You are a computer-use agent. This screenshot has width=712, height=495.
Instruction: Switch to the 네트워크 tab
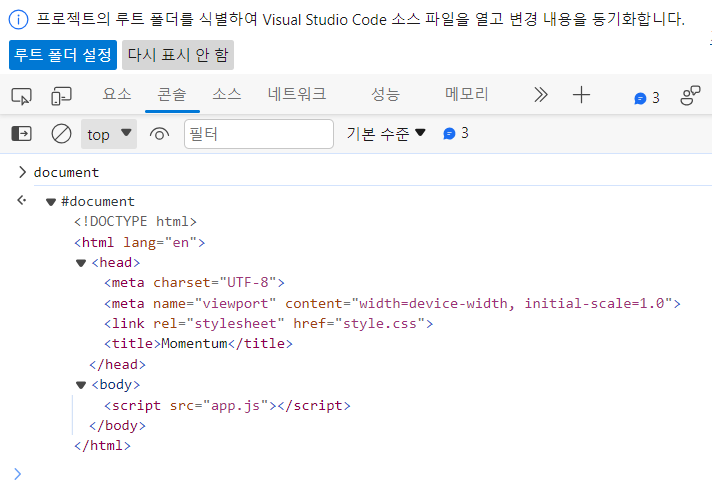(x=297, y=94)
